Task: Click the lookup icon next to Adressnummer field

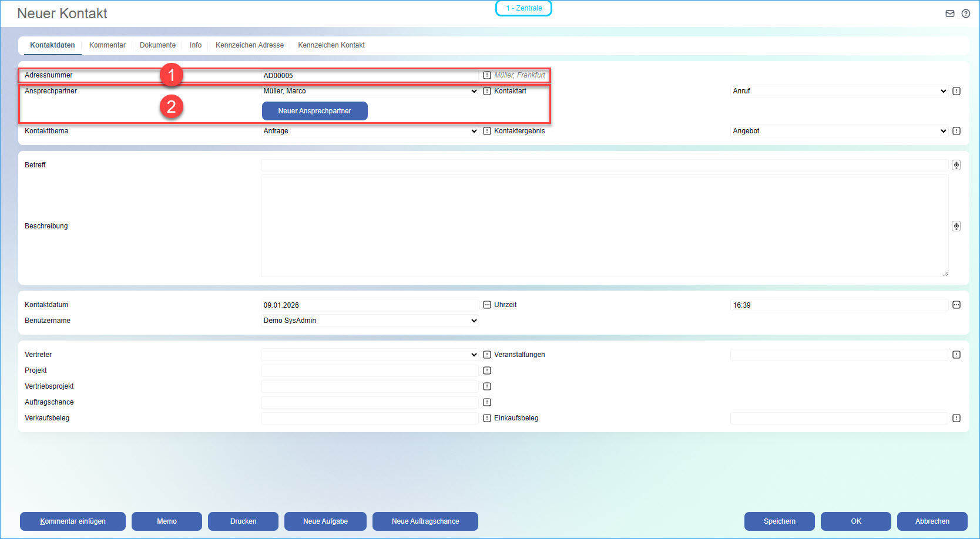Action: pyautogui.click(x=487, y=75)
